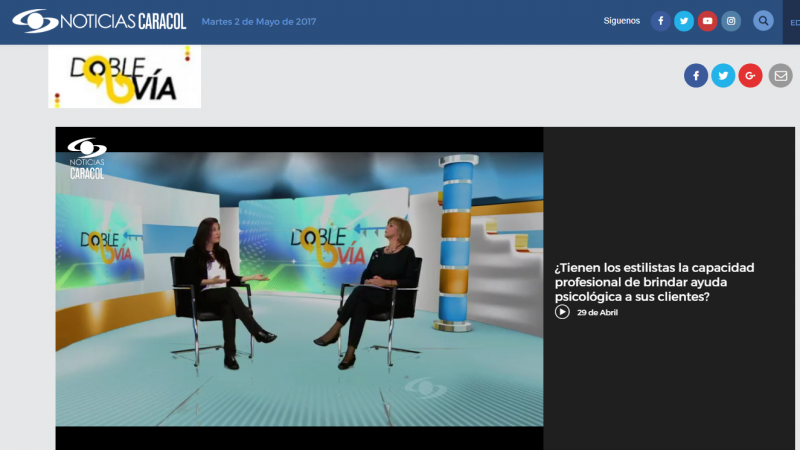Share the page on Twitter
Screen dimensions: 800x450
(x=723, y=76)
